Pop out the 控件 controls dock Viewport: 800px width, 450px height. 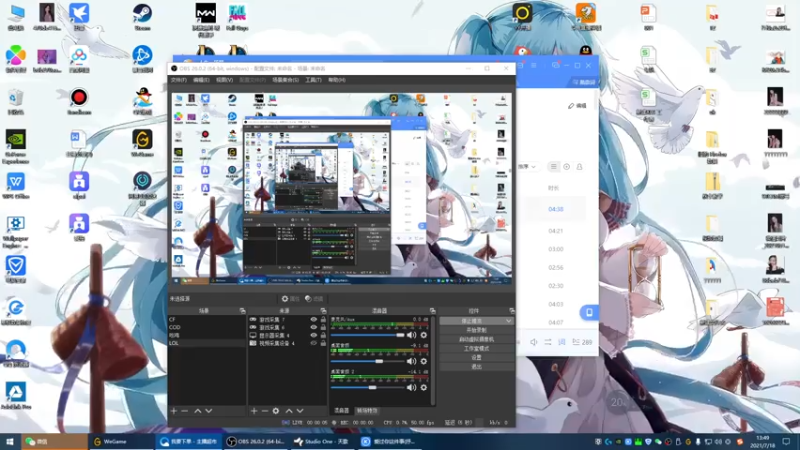click(x=511, y=311)
